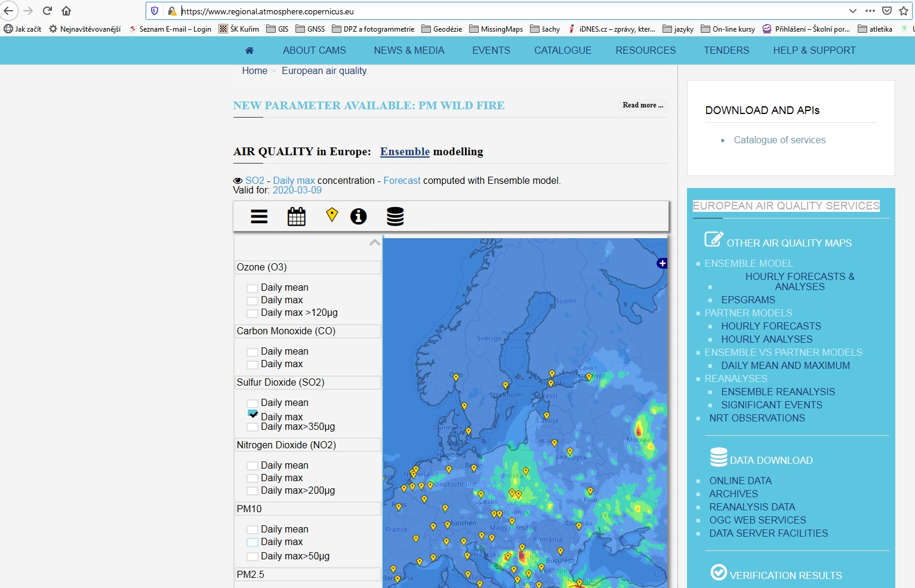Check PM10 Daily max>50µg checkbox
Screen dimensions: 915x588
252,557
